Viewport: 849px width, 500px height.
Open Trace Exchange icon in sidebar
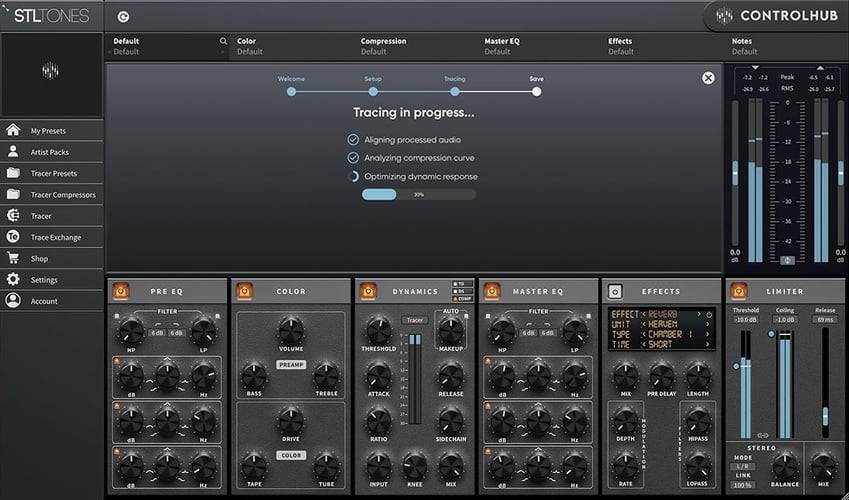tap(13, 237)
